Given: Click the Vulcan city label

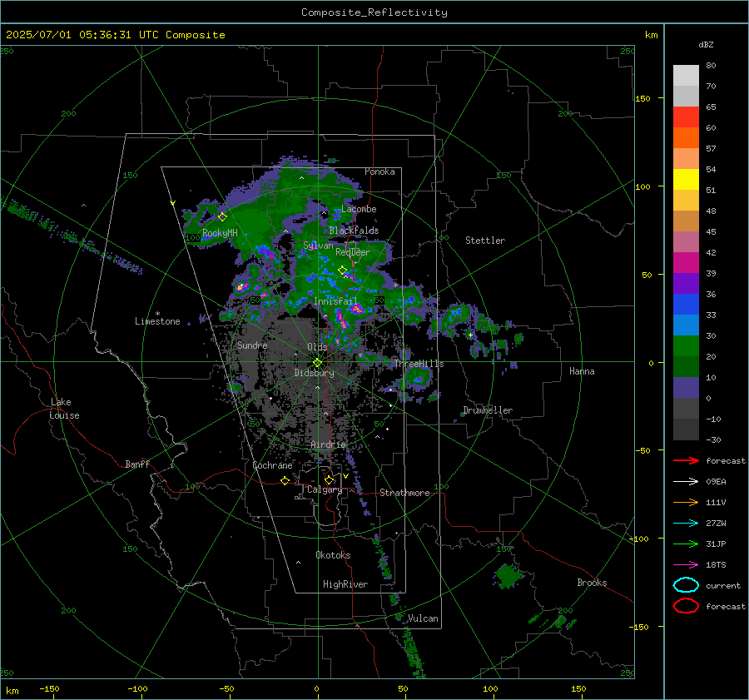Looking at the screenshot, I should coord(423,618).
